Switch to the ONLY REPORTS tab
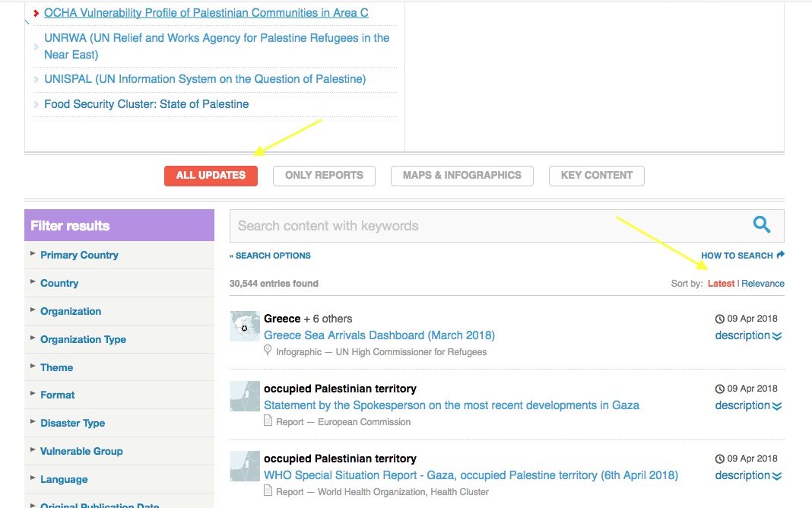812x508 pixels. point(324,176)
